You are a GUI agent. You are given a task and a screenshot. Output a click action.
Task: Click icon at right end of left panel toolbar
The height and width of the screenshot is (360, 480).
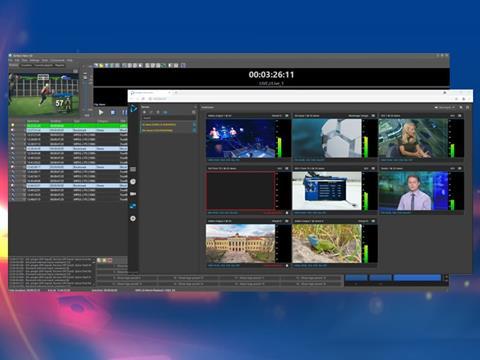[x=194, y=112]
